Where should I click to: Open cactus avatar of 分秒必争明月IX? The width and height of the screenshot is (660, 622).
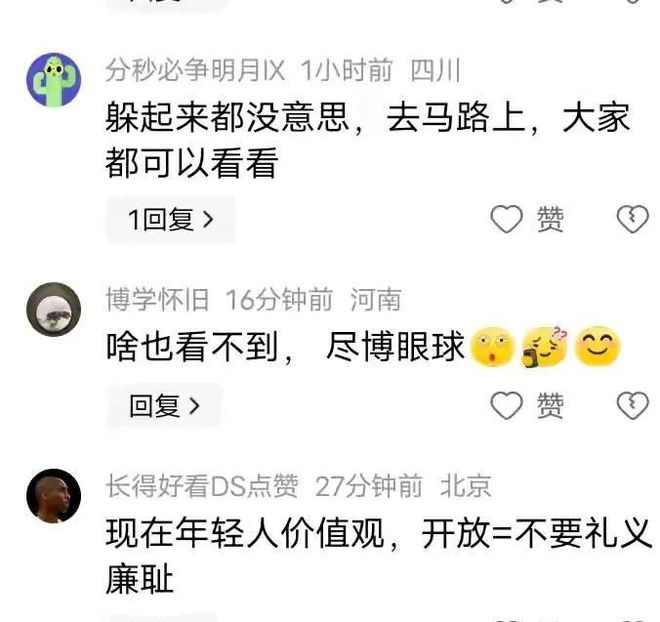pyautogui.click(x=54, y=80)
